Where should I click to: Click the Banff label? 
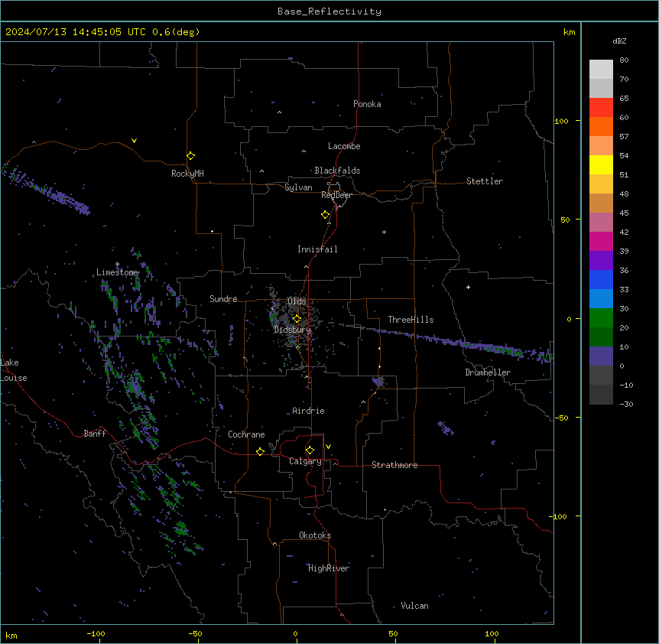95,434
